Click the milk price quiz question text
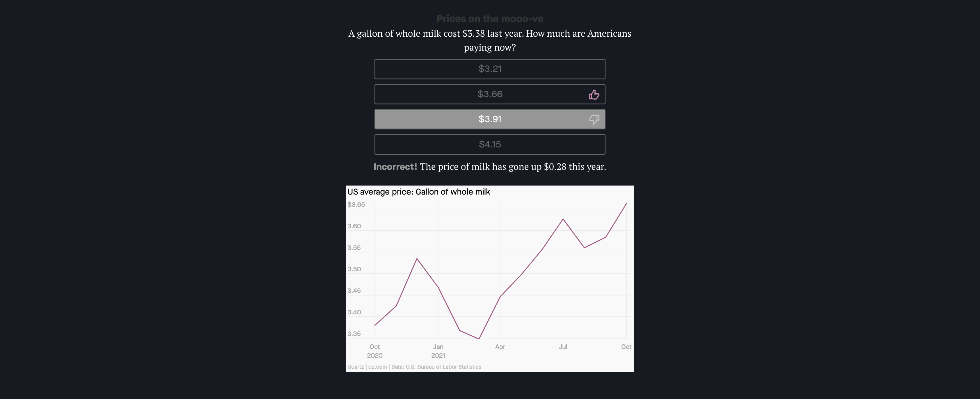The width and height of the screenshot is (980, 399). click(x=490, y=40)
